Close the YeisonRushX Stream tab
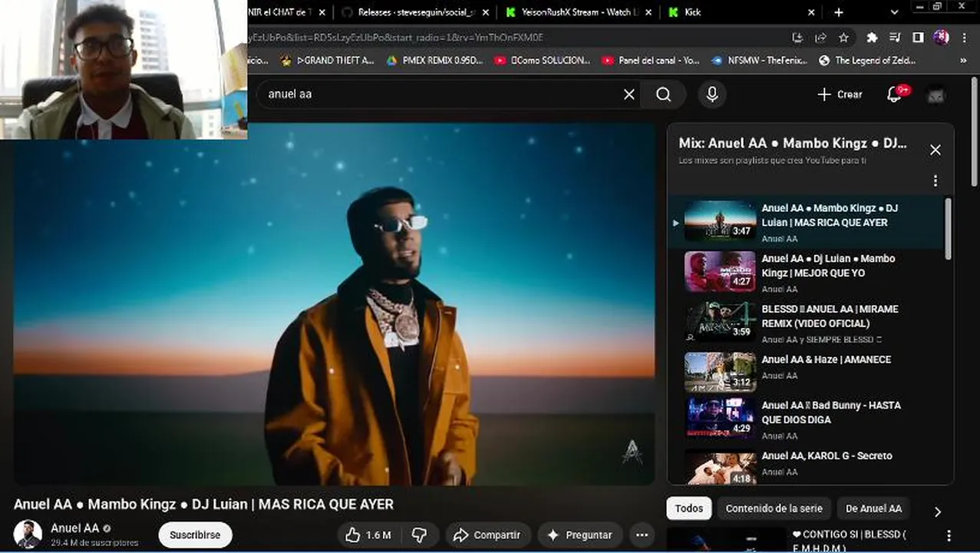This screenshot has width=980, height=553. [648, 12]
